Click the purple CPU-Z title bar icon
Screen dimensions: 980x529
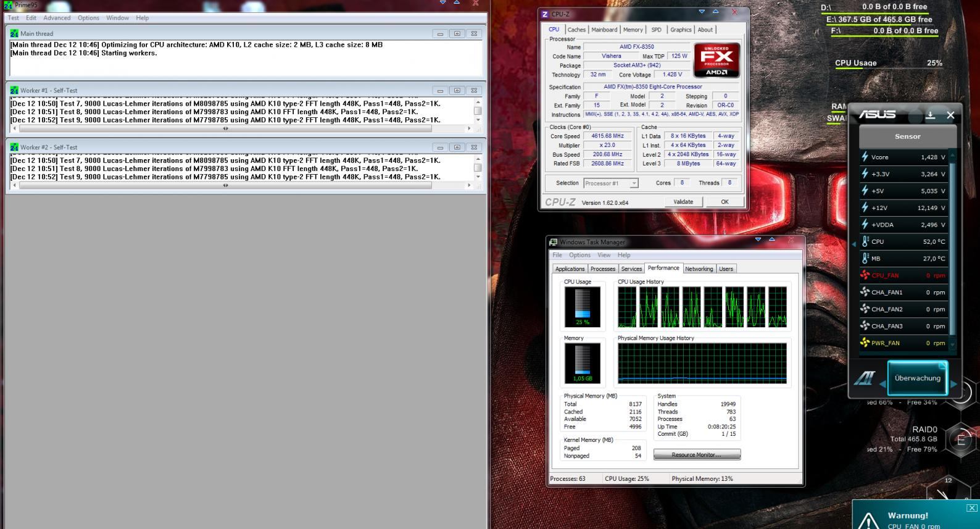[x=545, y=14]
